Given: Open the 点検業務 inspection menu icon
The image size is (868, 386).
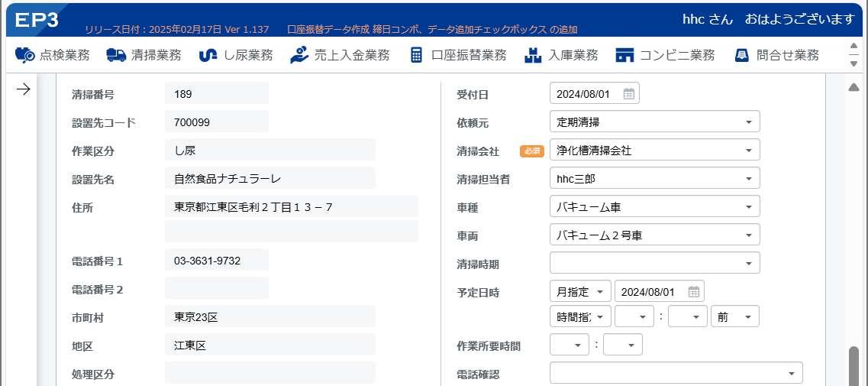Looking at the screenshot, I should coord(24,55).
